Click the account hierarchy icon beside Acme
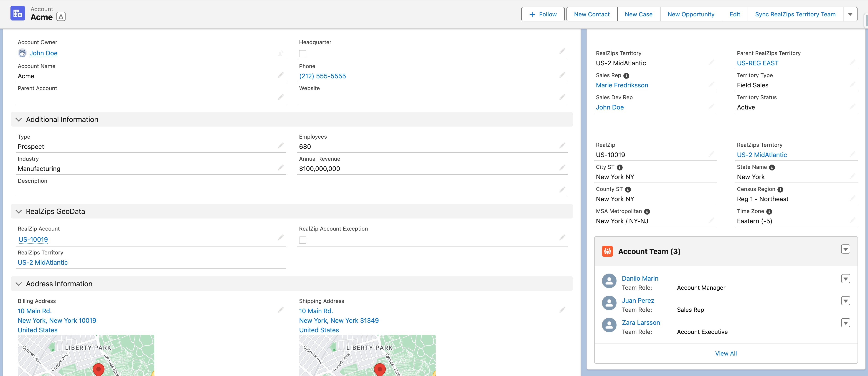Viewport: 868px width, 376px height. point(61,17)
